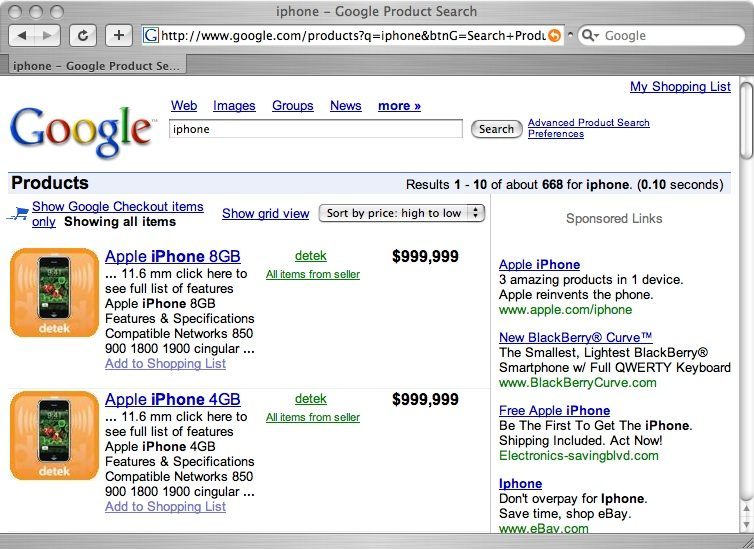Open the Apple iPhone sponsored link
The width and height of the screenshot is (754, 549).
pos(540,264)
